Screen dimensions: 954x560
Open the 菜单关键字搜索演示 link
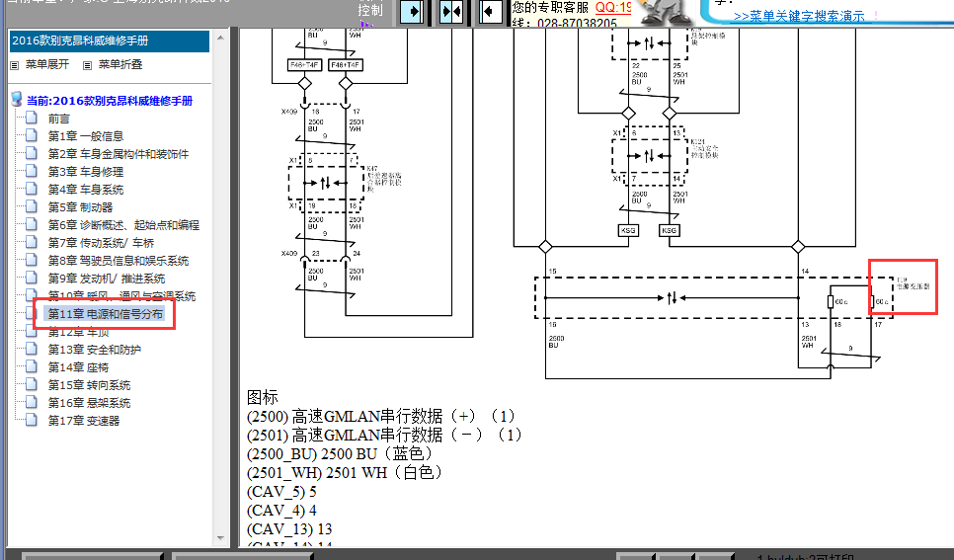799,17
